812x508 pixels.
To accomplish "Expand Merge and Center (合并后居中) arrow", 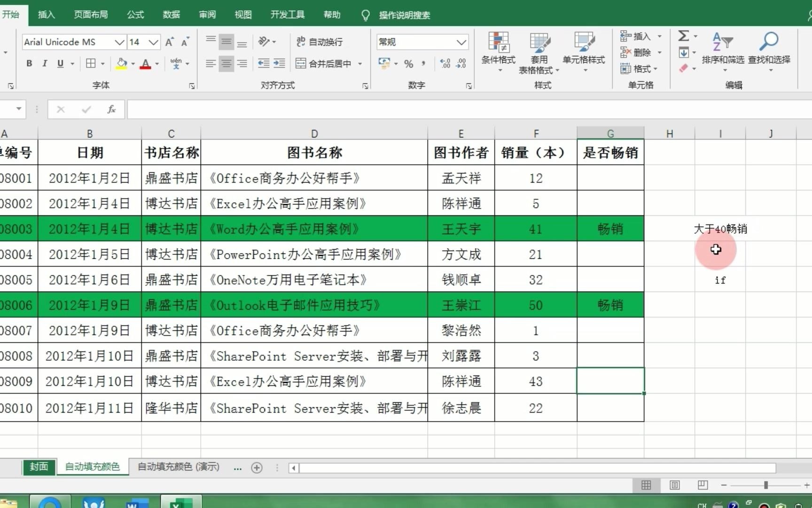I will [x=360, y=63].
